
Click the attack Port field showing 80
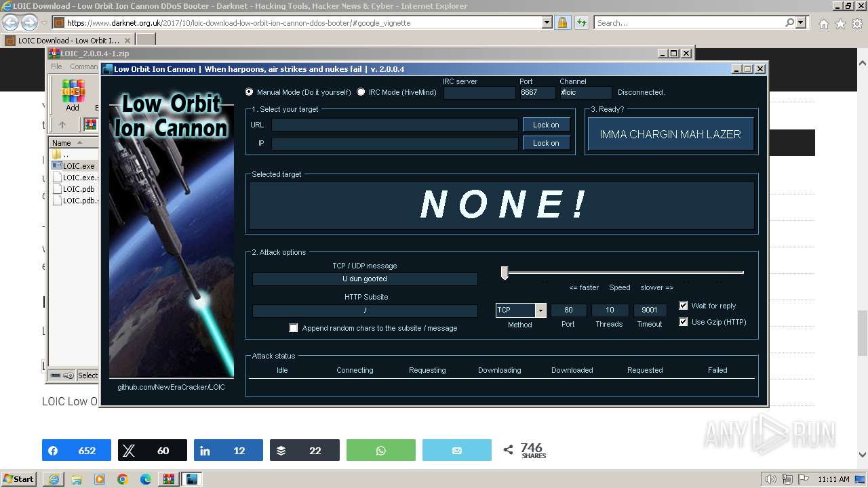(568, 310)
